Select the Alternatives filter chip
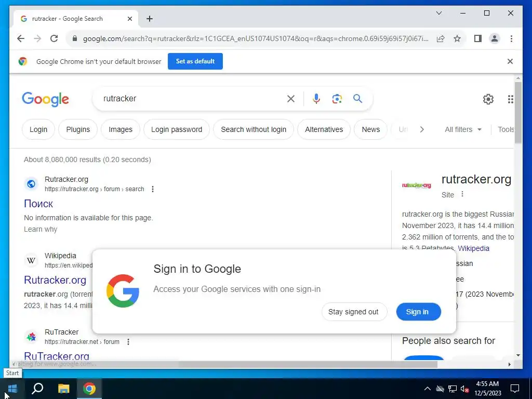Image resolution: width=532 pixels, height=399 pixels. tap(324, 129)
